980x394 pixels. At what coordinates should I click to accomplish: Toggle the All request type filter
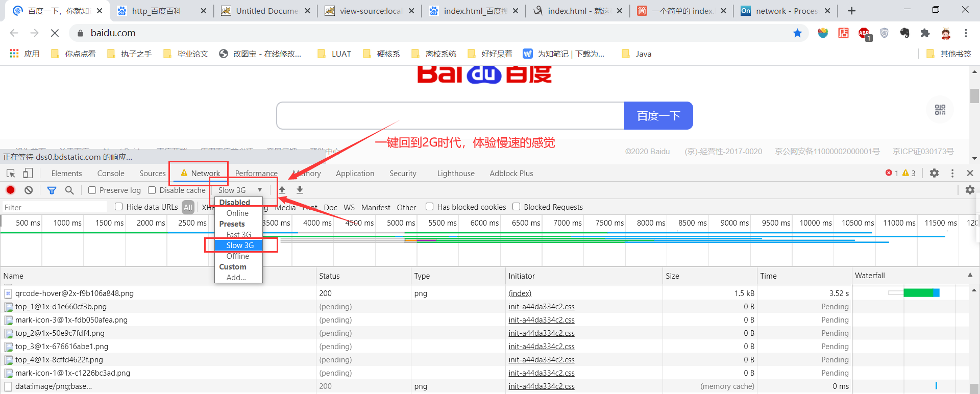pos(188,207)
